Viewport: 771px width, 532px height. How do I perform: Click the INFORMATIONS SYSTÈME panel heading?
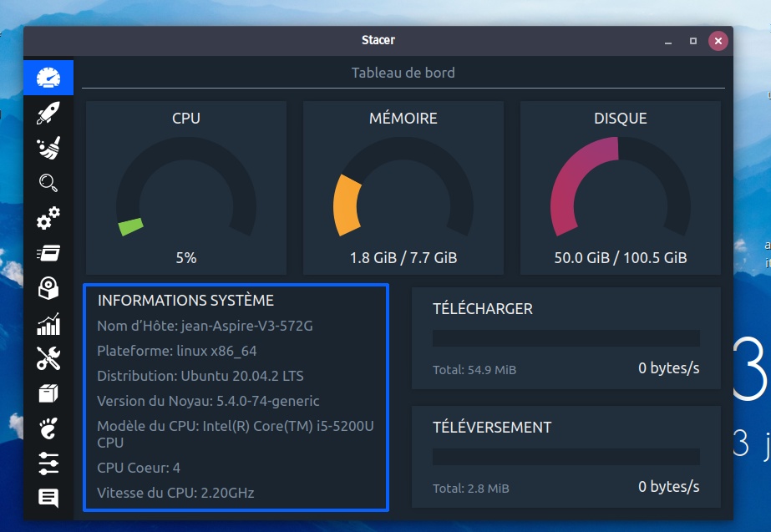pos(185,301)
